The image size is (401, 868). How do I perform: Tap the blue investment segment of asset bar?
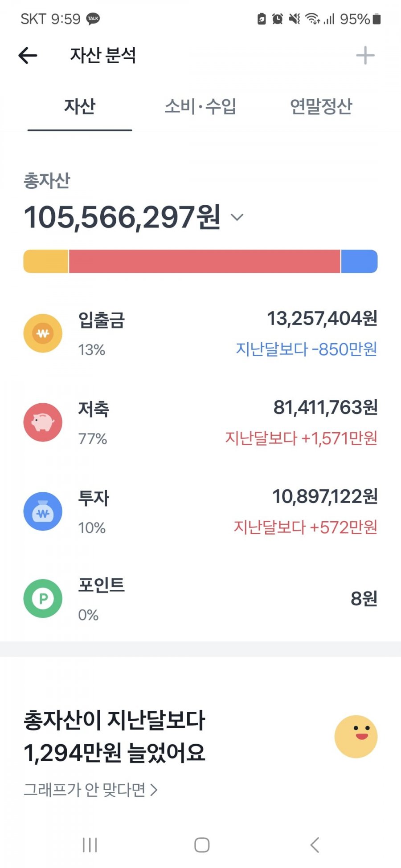coord(359,261)
